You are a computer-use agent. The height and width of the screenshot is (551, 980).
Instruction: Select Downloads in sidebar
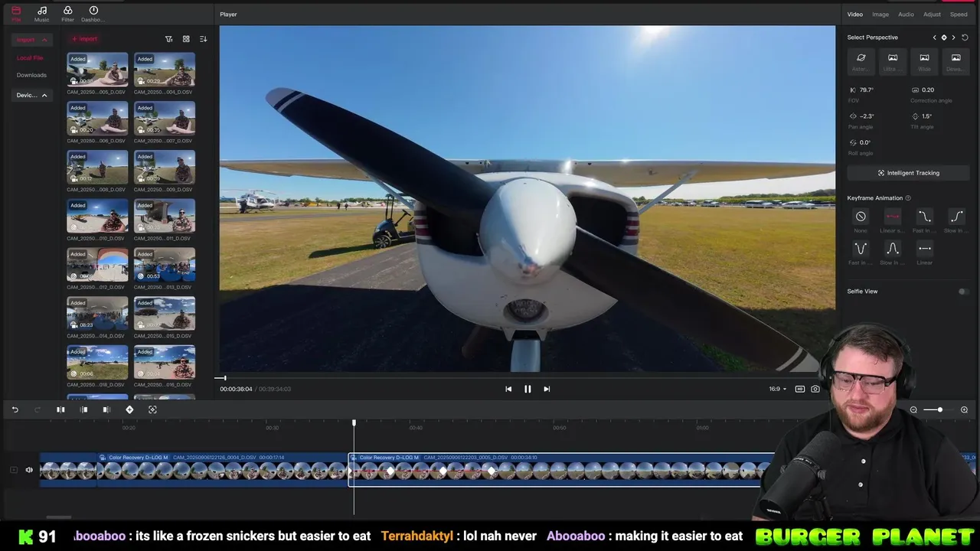pos(31,75)
